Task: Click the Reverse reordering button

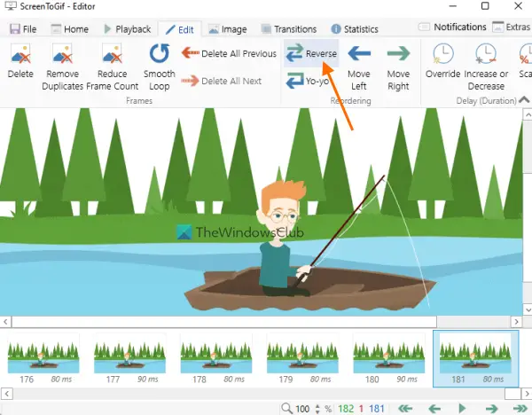Action: [x=311, y=53]
